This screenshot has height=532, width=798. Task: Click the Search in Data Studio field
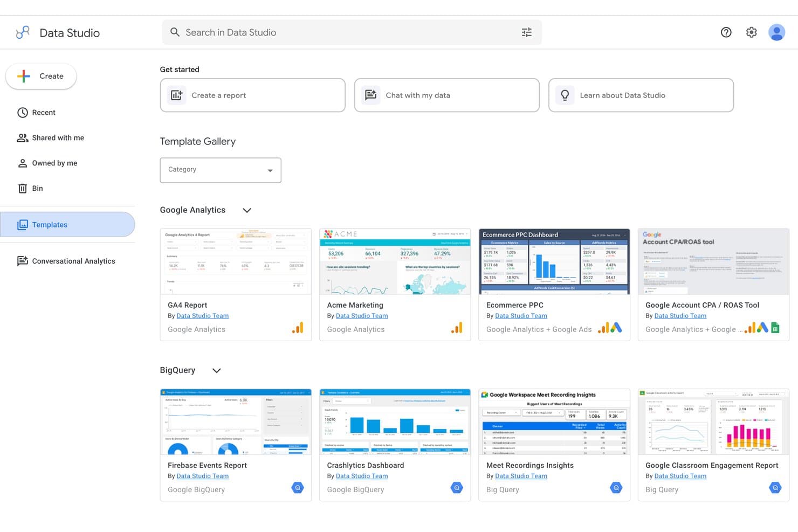coord(352,32)
